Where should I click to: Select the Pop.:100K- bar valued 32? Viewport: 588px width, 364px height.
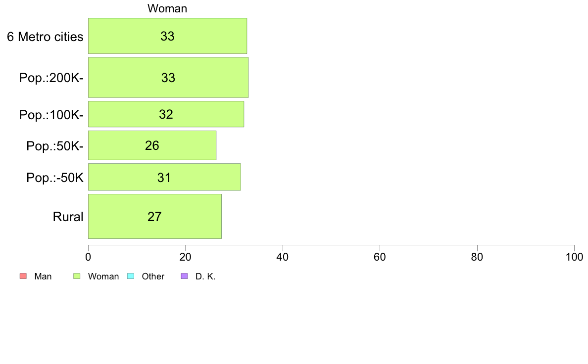(x=166, y=114)
